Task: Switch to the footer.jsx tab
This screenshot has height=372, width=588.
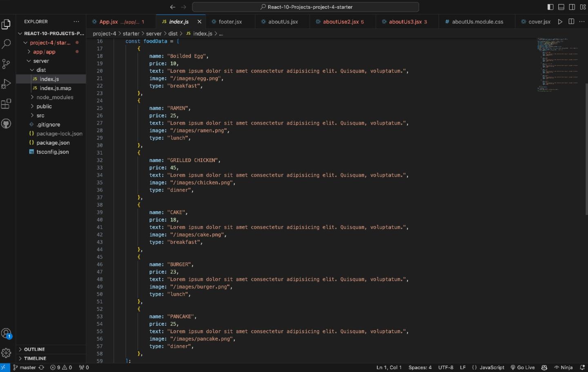Action: pos(230,22)
